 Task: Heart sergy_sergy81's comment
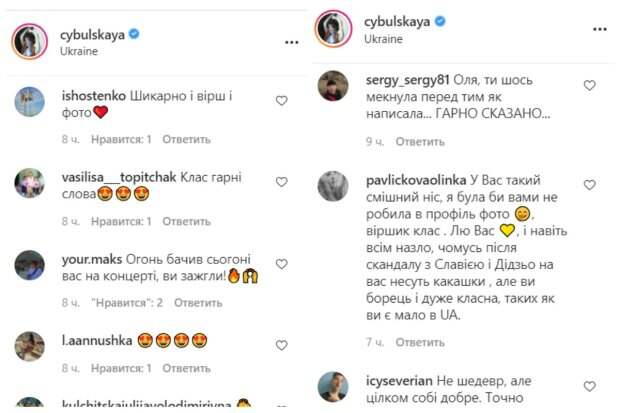590,86
